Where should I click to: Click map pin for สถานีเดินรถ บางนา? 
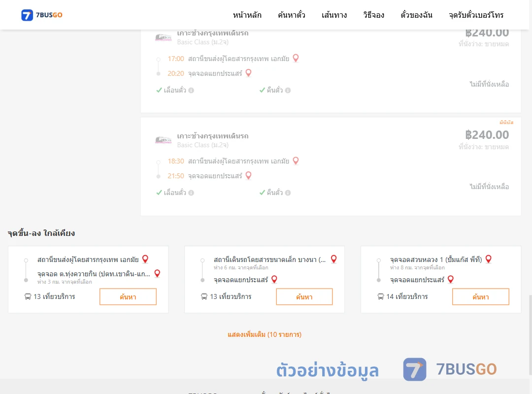[x=334, y=259]
